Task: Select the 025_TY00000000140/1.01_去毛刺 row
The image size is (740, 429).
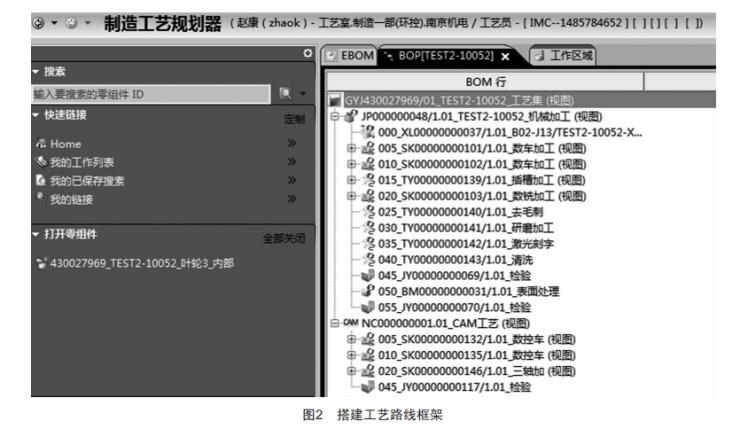Action: point(461,212)
